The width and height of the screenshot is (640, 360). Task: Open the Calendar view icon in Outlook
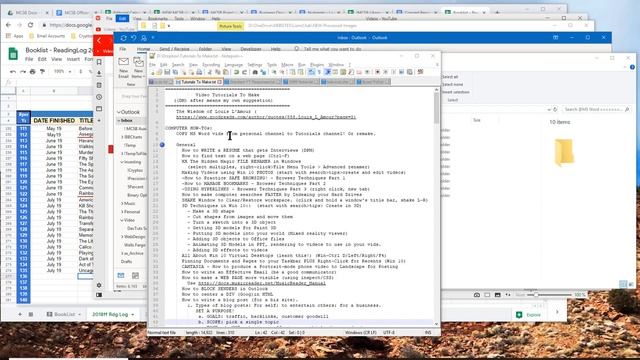[135, 276]
